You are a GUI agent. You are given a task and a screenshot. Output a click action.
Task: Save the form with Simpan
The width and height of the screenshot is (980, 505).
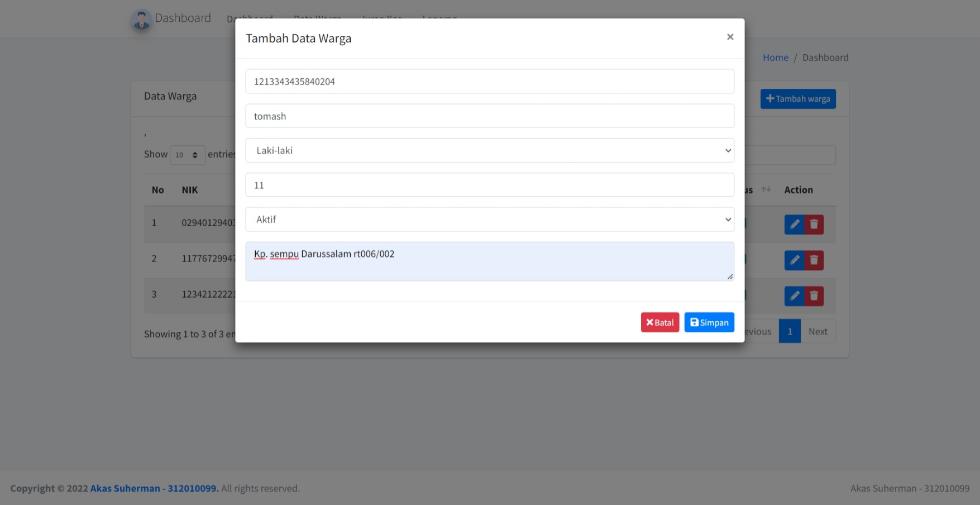(709, 322)
